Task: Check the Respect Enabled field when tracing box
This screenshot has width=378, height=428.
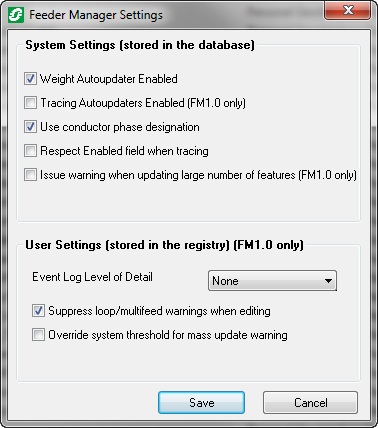Action: click(30, 151)
